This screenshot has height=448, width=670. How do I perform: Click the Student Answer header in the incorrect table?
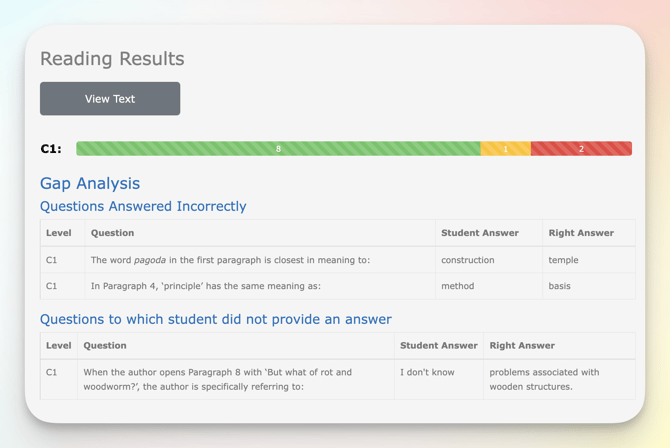pos(479,233)
